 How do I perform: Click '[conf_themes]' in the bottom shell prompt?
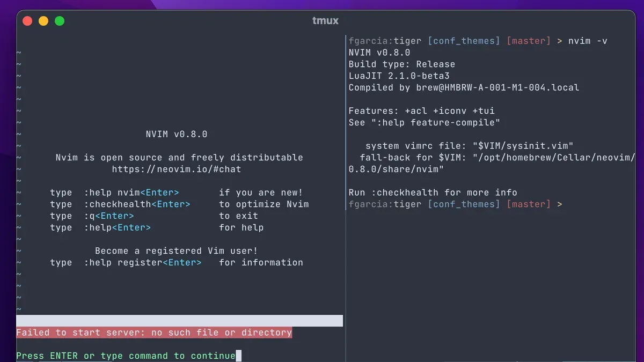coord(464,204)
